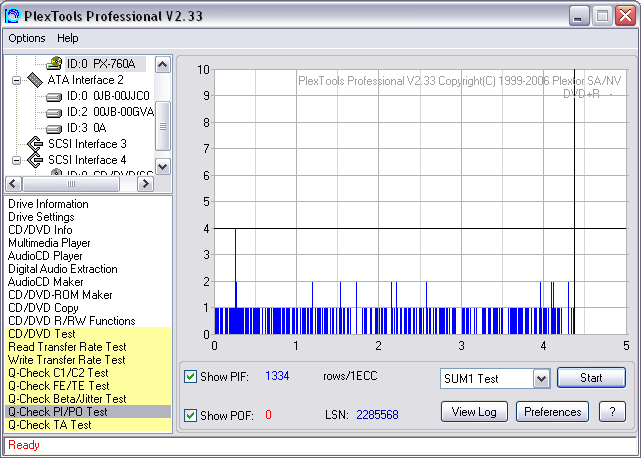Select SCSI Interface 3 tree item

pyautogui.click(x=87, y=144)
